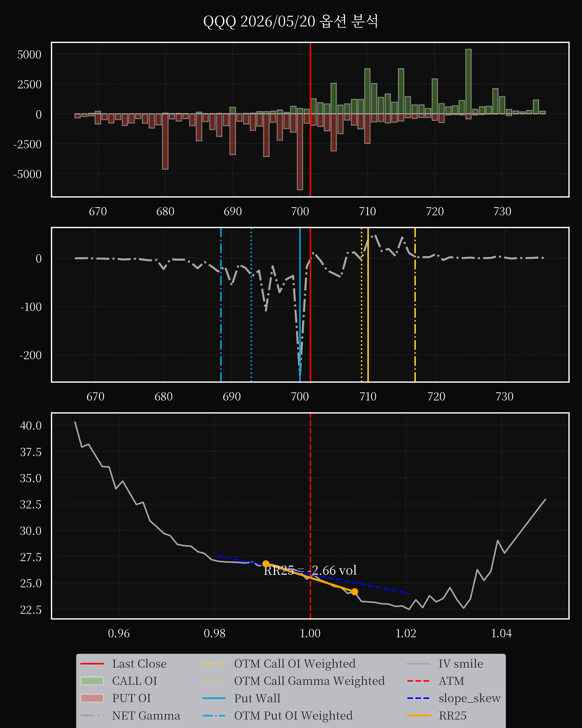Viewport: 582px width, 728px height.
Task: Click the "30.0" IV axis tick label
Action: point(31,531)
